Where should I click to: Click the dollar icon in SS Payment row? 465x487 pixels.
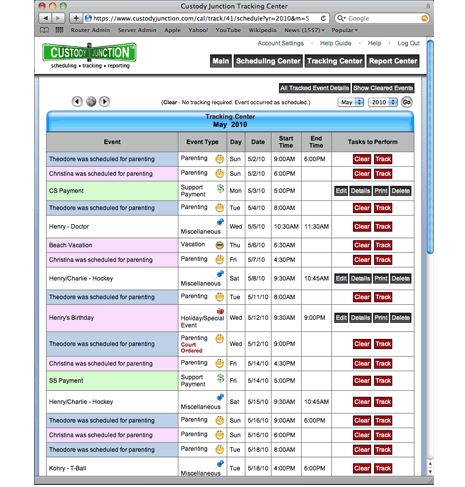(221, 378)
